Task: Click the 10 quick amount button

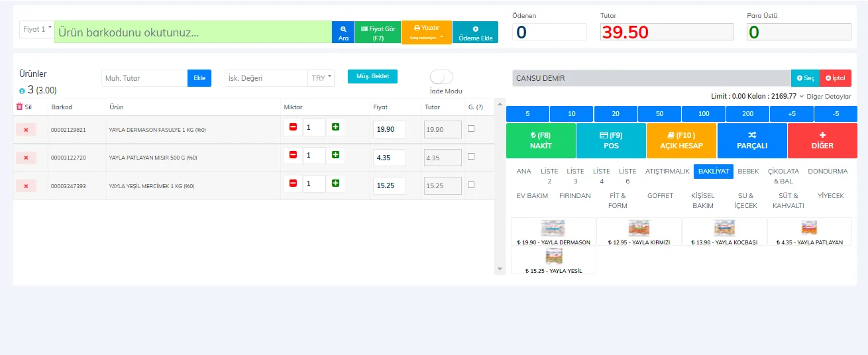Action: coord(572,114)
